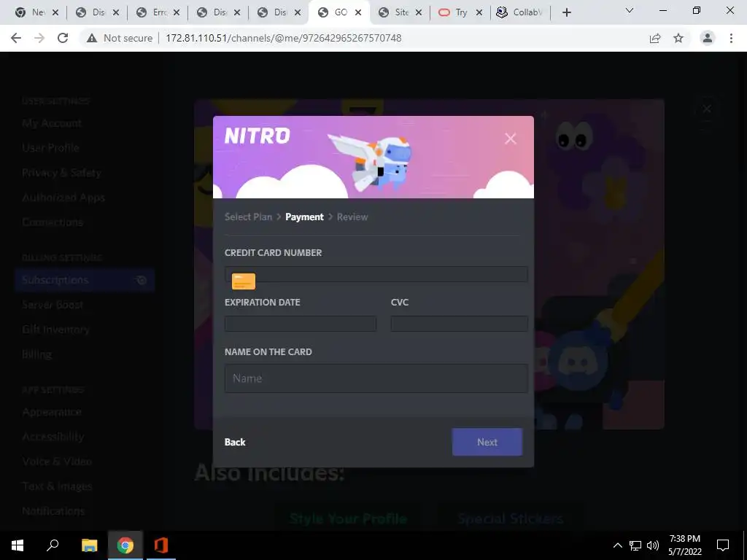The width and height of the screenshot is (747, 560).
Task: Open Chrome's three-dot menu
Action: pyautogui.click(x=731, y=38)
